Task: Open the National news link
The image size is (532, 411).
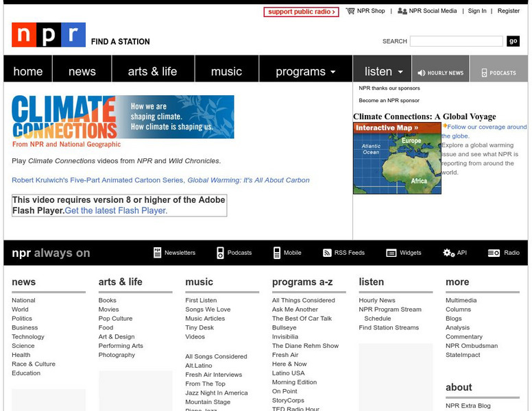Action: 23,300
